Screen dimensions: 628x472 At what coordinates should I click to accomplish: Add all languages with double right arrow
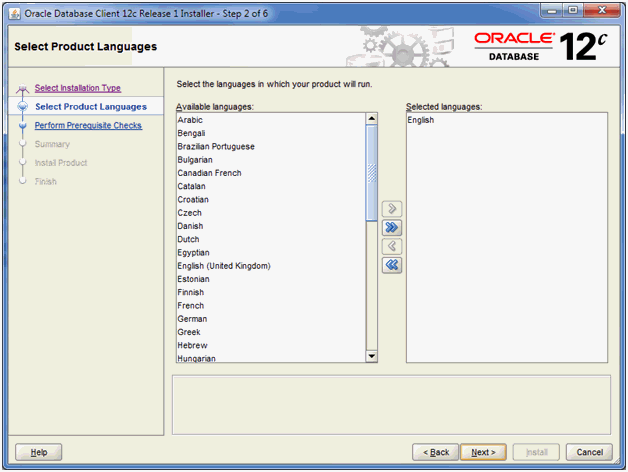tap(392, 227)
